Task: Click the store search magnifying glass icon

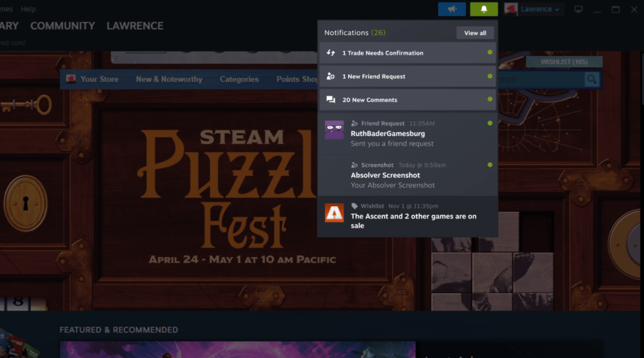Action: tap(592, 79)
